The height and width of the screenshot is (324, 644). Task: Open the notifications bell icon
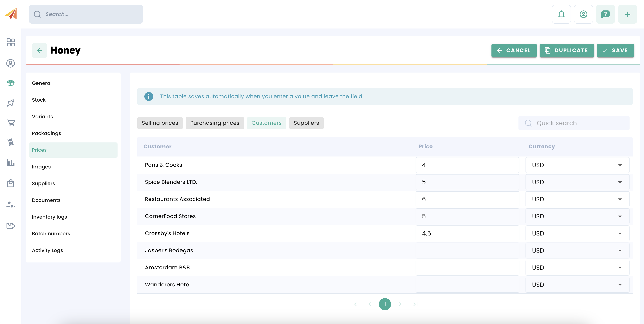point(561,14)
